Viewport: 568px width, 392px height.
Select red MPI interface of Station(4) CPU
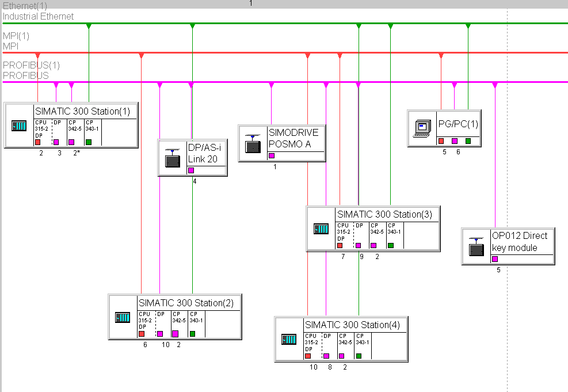click(x=308, y=356)
